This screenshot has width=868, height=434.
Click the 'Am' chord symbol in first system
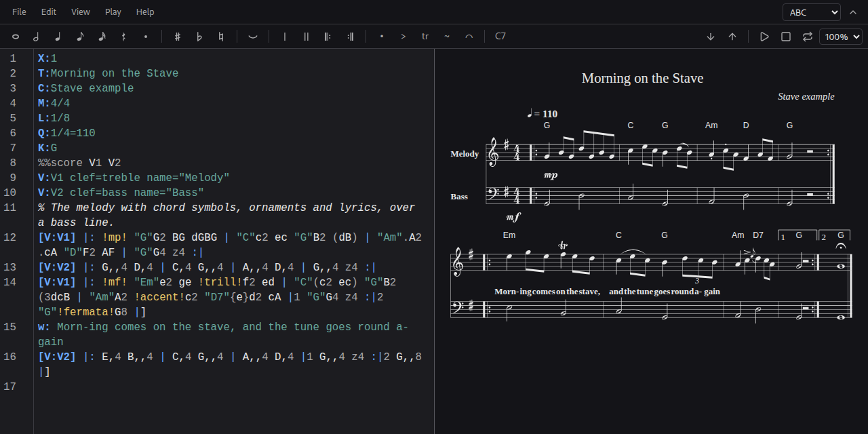point(711,125)
